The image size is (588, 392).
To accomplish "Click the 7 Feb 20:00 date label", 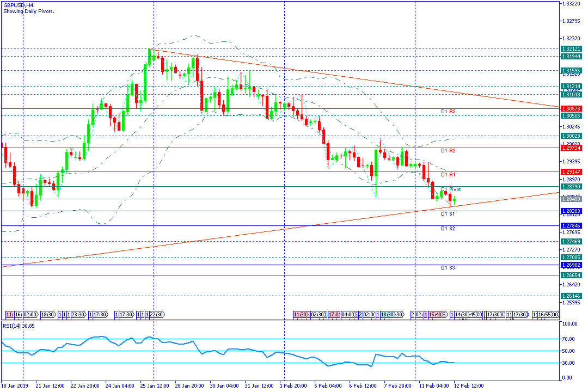I will [x=398, y=385].
